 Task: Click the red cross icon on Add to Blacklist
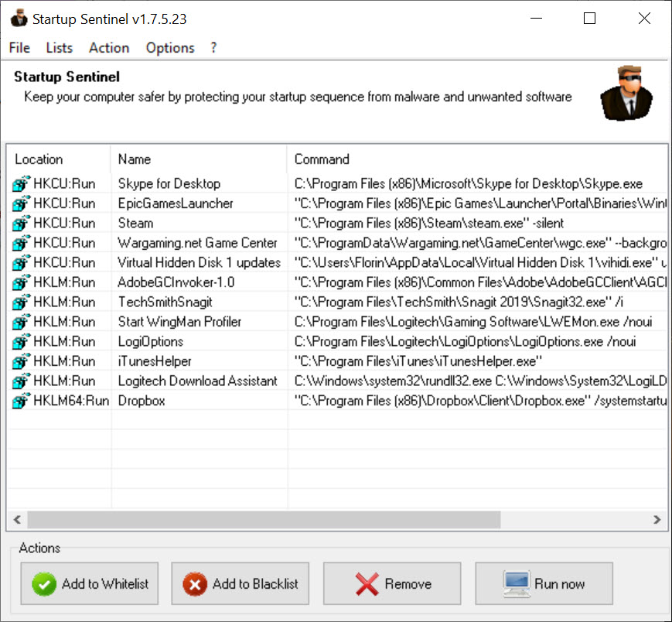[195, 584]
